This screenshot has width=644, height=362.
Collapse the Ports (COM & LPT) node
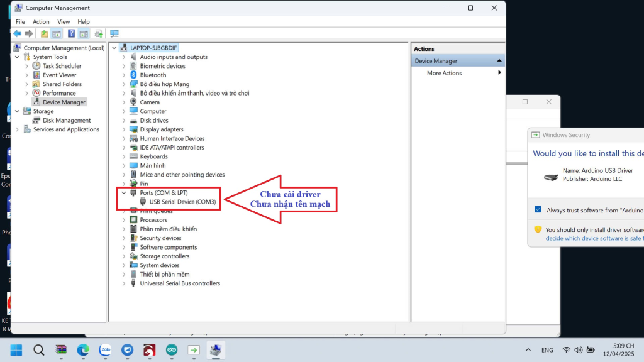click(124, 192)
